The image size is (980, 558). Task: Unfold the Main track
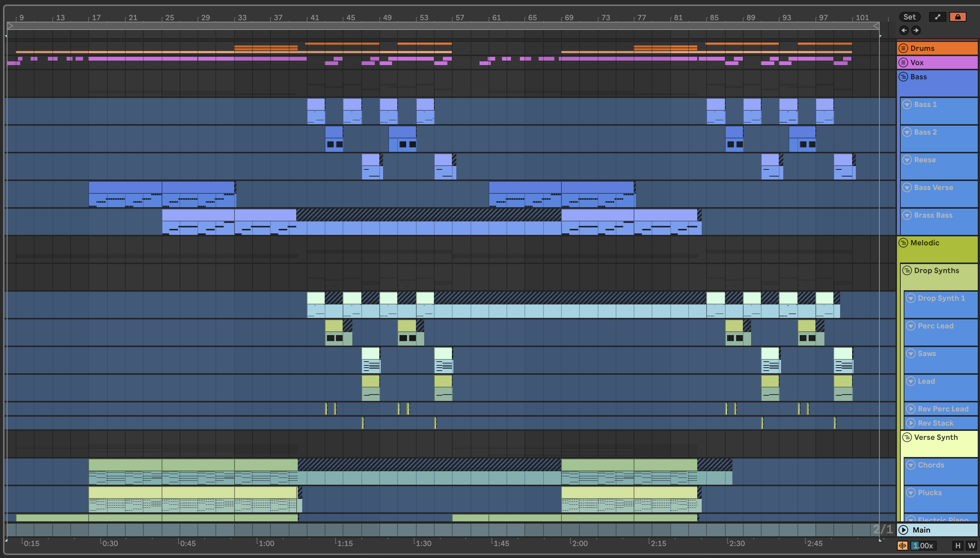[x=903, y=530]
